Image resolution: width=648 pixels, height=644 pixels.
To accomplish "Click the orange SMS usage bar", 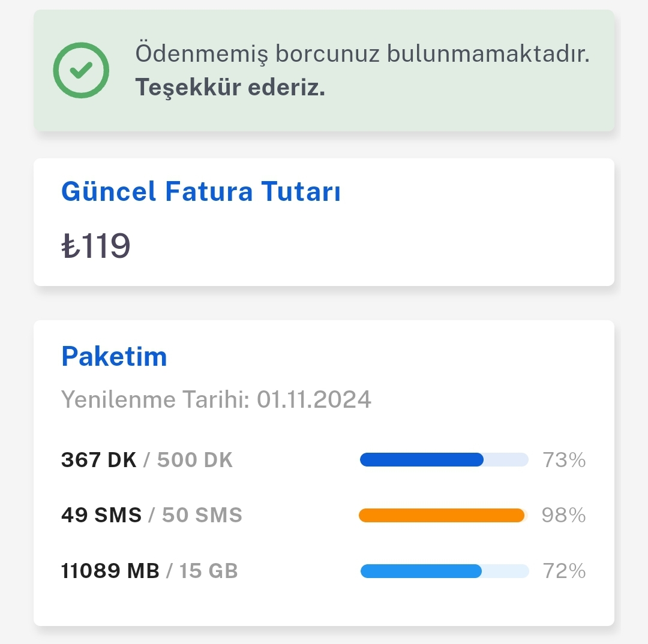I will pyautogui.click(x=442, y=516).
